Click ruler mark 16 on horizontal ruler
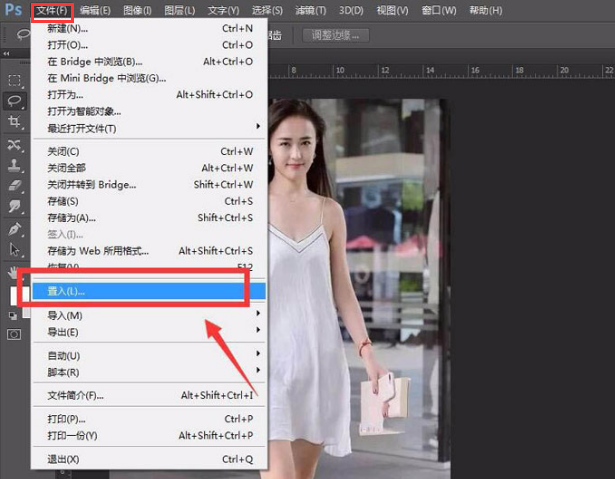Viewport: 615px width, 479px height. click(475, 70)
